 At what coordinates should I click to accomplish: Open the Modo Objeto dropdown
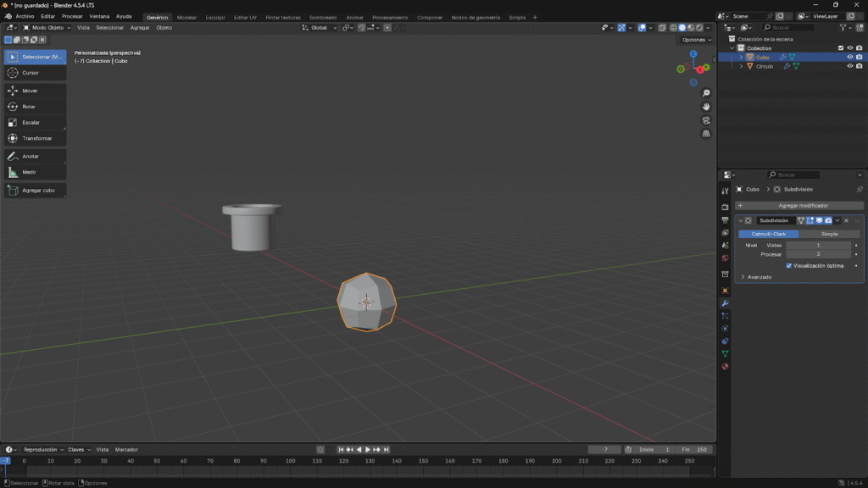pos(47,28)
